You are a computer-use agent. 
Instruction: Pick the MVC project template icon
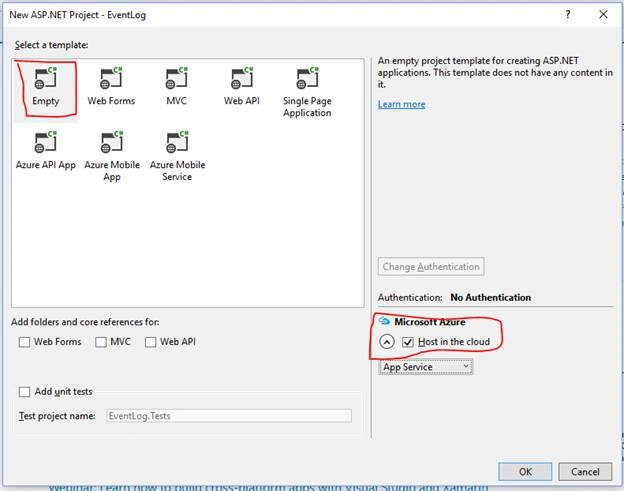pos(176,78)
